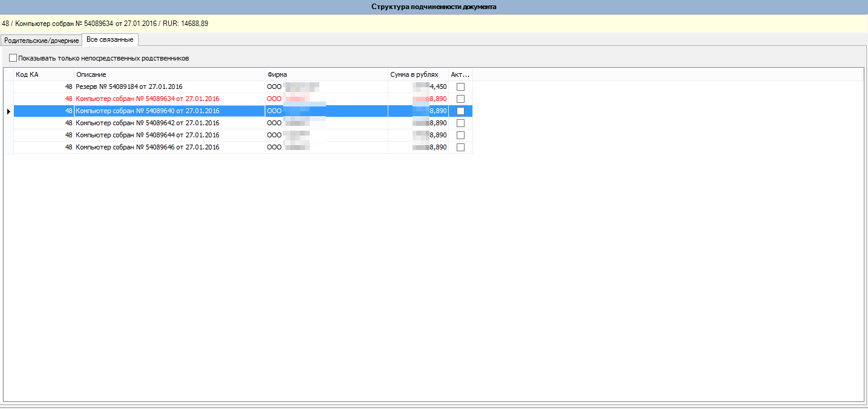Screen dimensions: 868x409
Task: Enable Показывать только непосредственных родственников checkbox
Action: point(13,59)
